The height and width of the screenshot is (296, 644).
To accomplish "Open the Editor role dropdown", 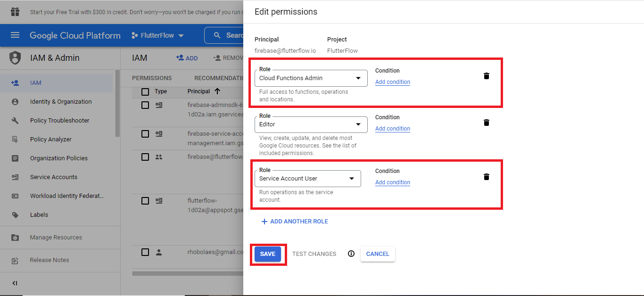I will (311, 124).
